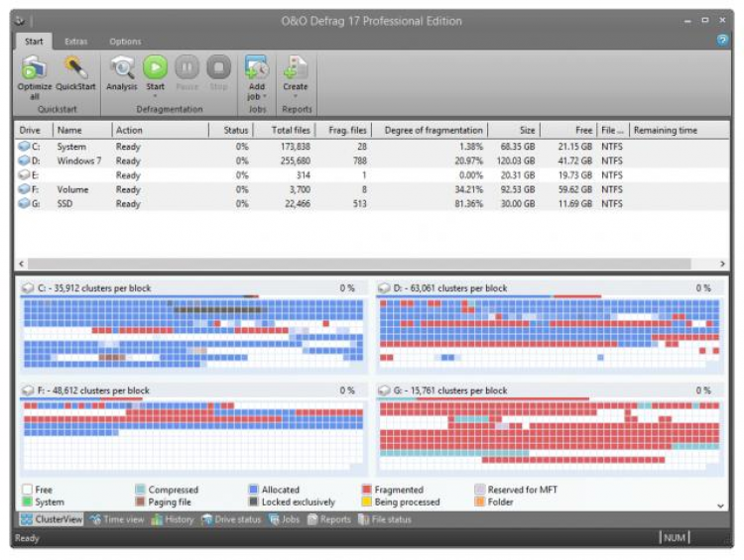Click the '120.03 GB' size cell

516,161
